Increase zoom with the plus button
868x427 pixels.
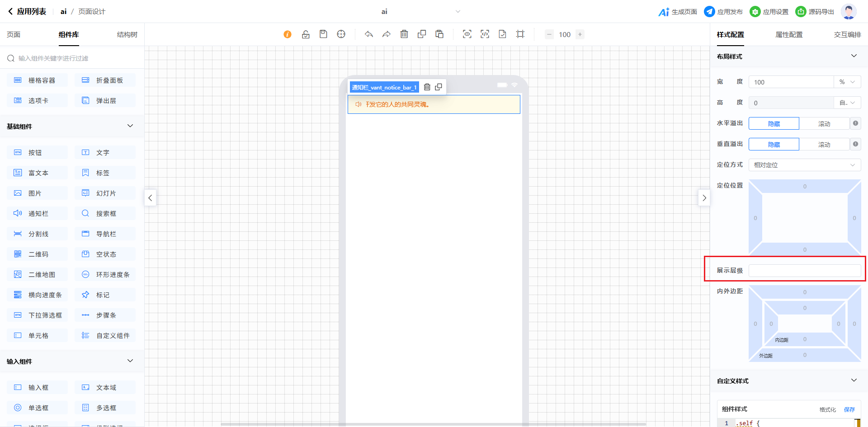tap(580, 34)
